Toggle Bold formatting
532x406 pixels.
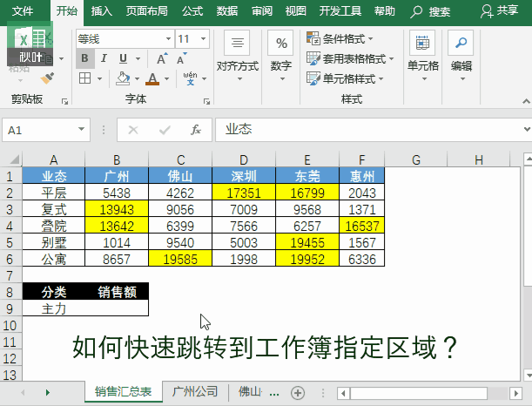pyautogui.click(x=84, y=58)
